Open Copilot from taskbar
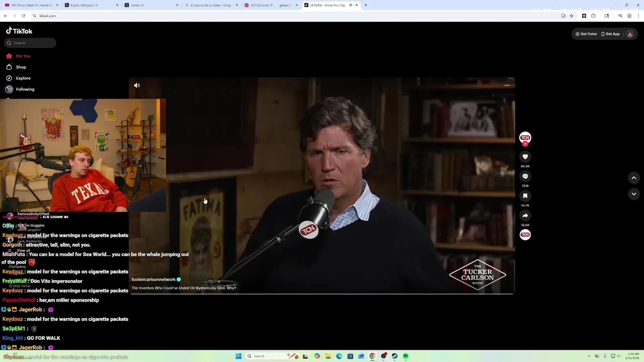Screen dimensions: 644x362 [x=317, y=356]
